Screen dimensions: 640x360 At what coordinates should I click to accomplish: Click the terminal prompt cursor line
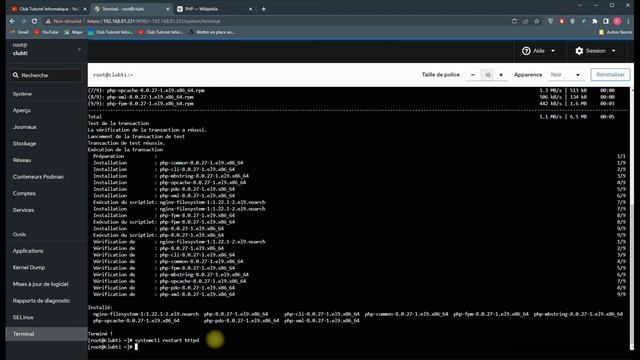click(x=113, y=347)
